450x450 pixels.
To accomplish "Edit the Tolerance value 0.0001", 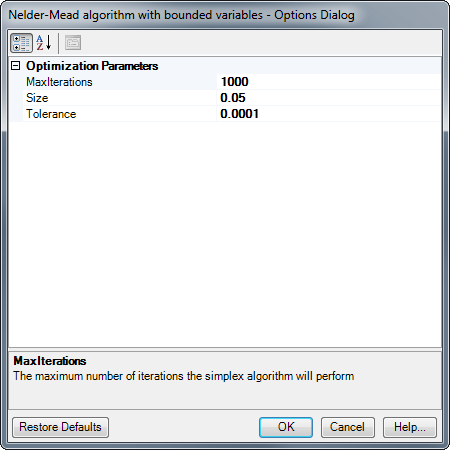I will [x=329, y=114].
